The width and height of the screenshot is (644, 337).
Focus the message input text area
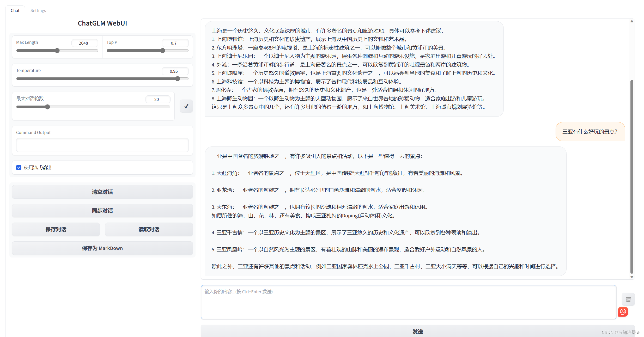click(x=408, y=302)
